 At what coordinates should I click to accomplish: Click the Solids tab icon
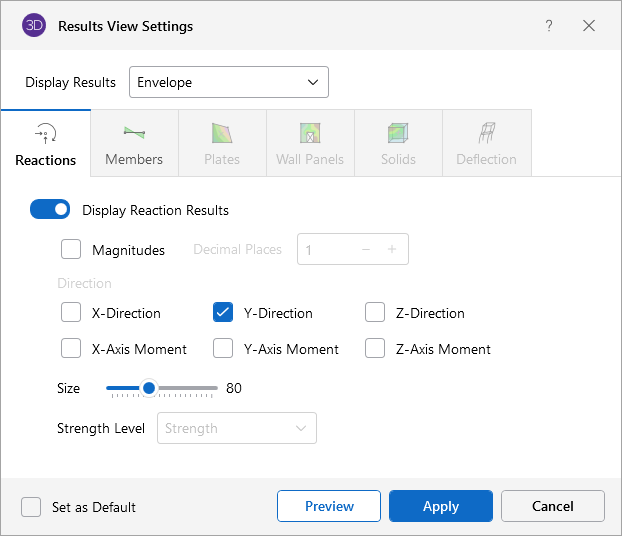[398, 133]
